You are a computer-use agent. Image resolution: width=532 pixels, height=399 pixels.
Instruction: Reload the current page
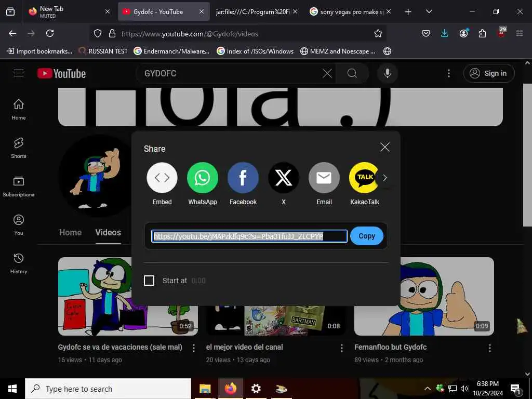tap(50, 33)
